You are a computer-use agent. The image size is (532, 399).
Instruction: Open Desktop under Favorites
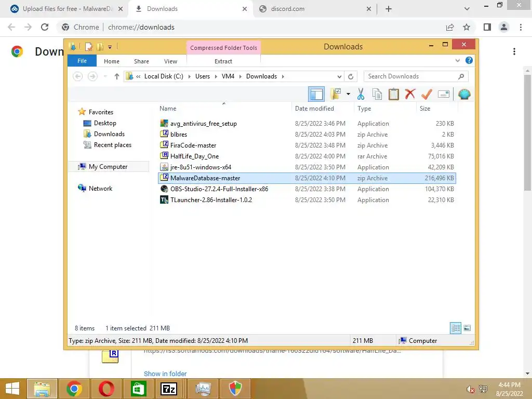coord(105,123)
